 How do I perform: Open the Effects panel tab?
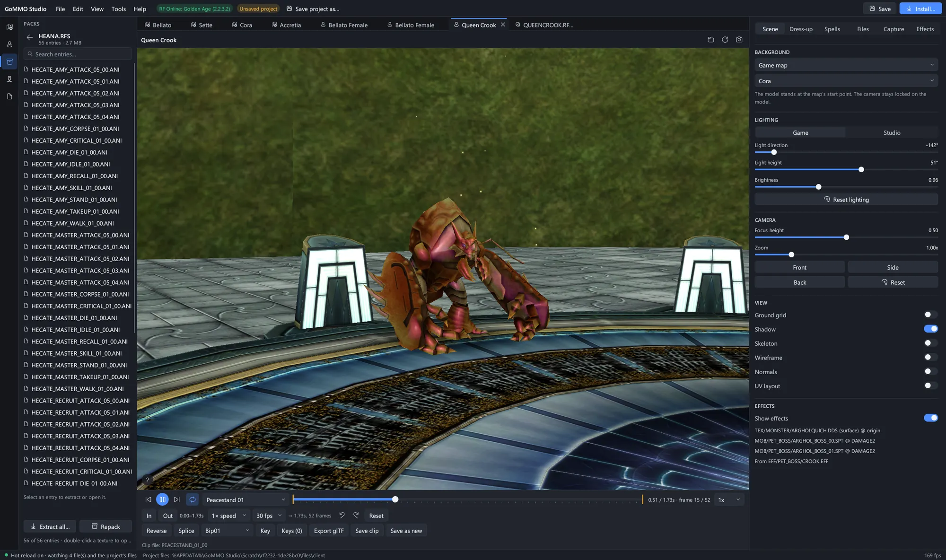pos(925,29)
